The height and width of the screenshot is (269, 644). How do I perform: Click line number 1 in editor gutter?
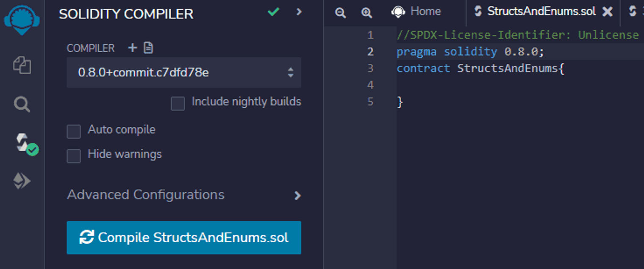(370, 35)
